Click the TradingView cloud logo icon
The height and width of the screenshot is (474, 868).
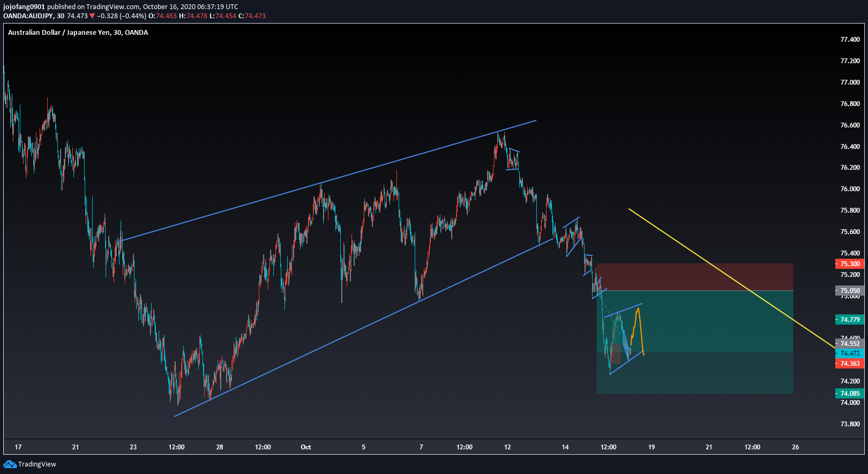pos(10,464)
